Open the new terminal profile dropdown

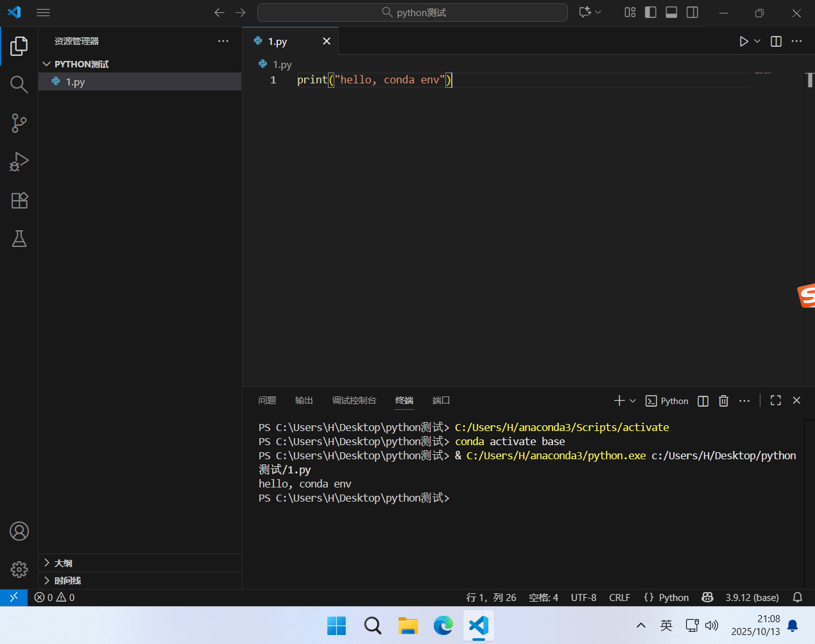pos(633,400)
